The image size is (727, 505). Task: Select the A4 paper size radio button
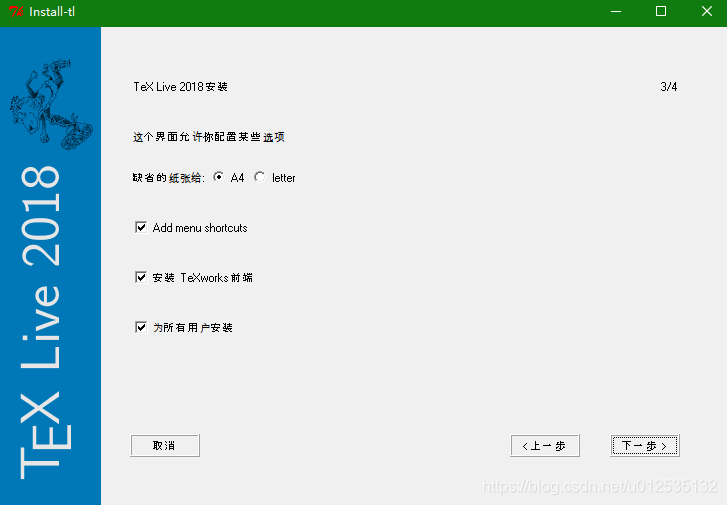218,177
